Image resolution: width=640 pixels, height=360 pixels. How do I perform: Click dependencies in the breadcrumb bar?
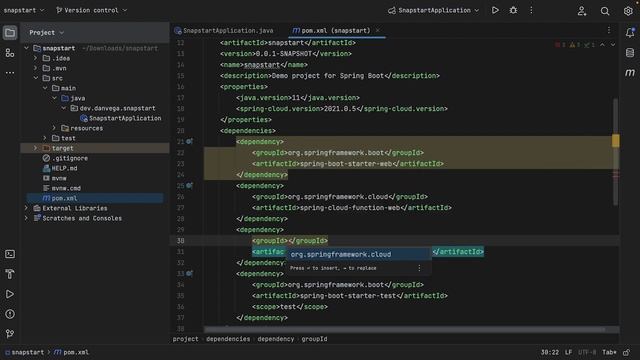pos(228,339)
